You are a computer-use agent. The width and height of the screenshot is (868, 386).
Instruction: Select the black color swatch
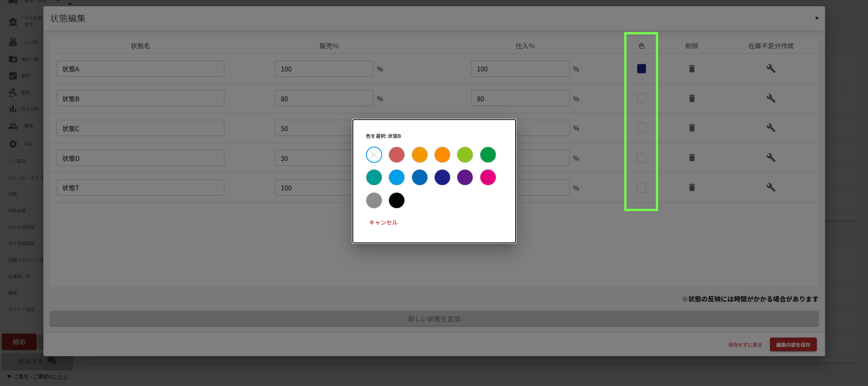point(397,200)
